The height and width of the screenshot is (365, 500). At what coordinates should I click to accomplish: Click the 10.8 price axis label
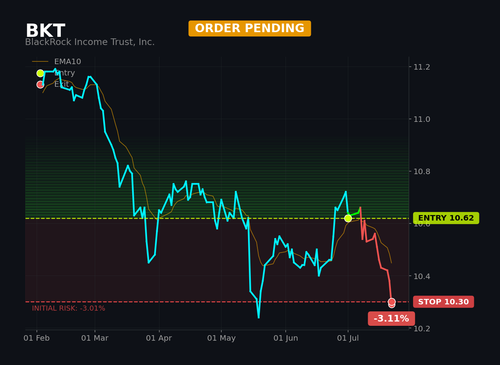coord(422,172)
